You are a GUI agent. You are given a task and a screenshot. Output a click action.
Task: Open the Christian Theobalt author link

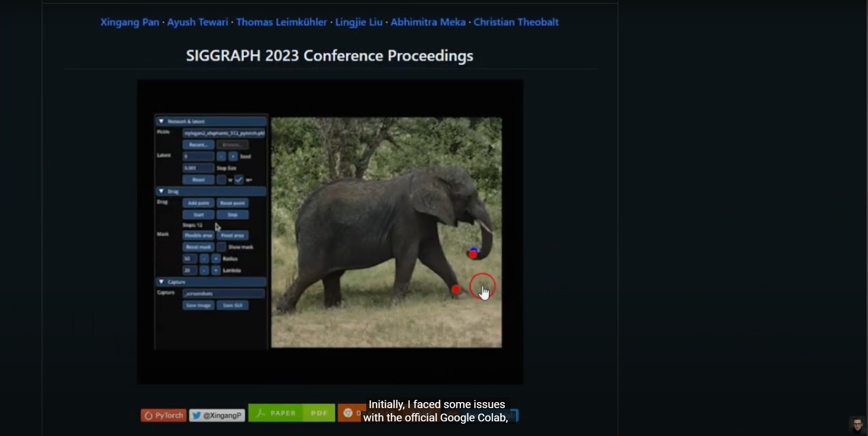[516, 22]
